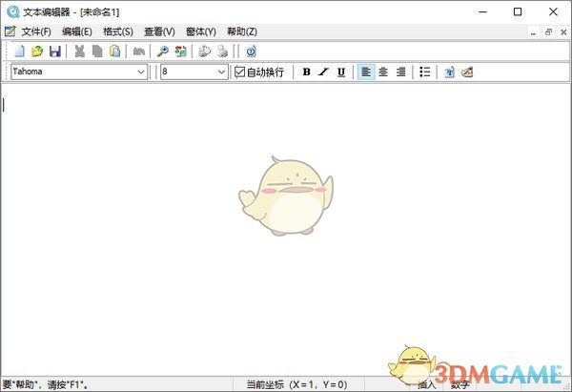
Task: Click the Print icon
Action: click(x=222, y=52)
